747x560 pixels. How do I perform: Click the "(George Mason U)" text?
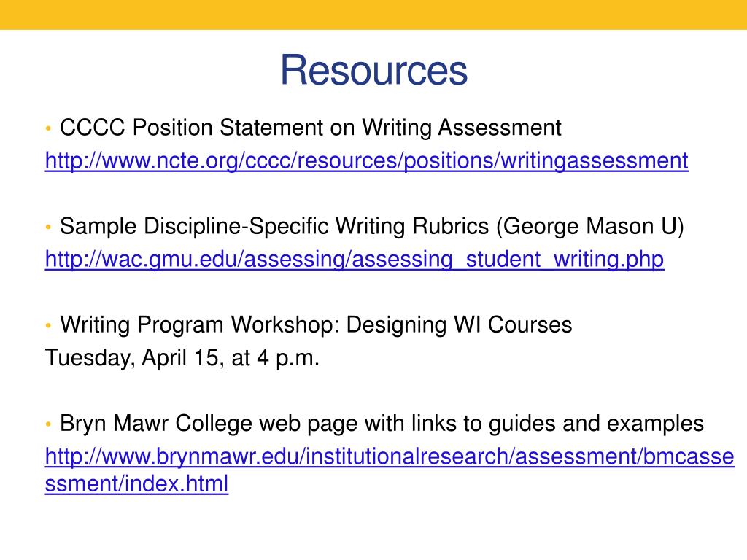pyautogui.click(x=590, y=226)
